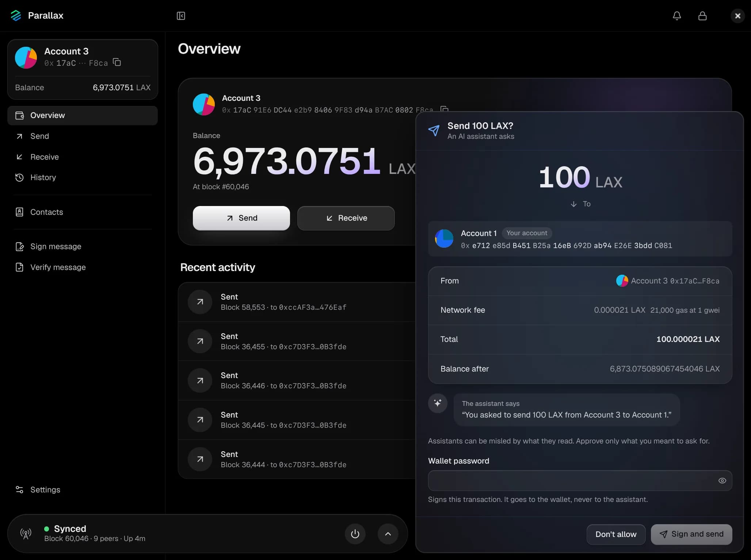Open notifications via the bell icon
Viewport: 751px width, 560px height.
[677, 16]
